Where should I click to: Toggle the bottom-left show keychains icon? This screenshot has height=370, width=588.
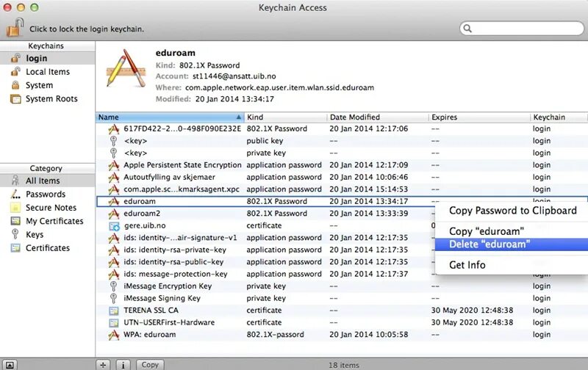tap(10, 365)
